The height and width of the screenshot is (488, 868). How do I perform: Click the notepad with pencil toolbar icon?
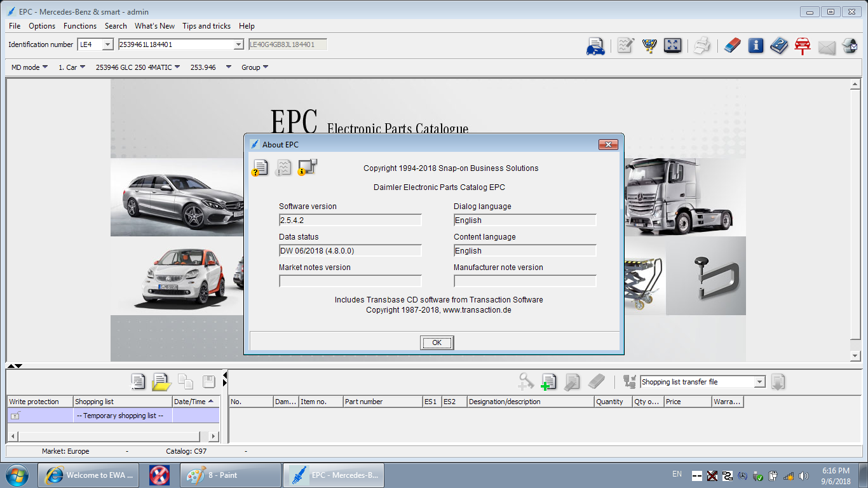pos(626,46)
